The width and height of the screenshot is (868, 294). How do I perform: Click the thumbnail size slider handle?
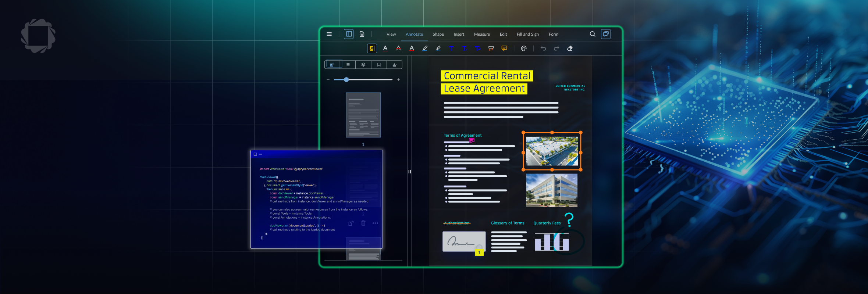346,80
